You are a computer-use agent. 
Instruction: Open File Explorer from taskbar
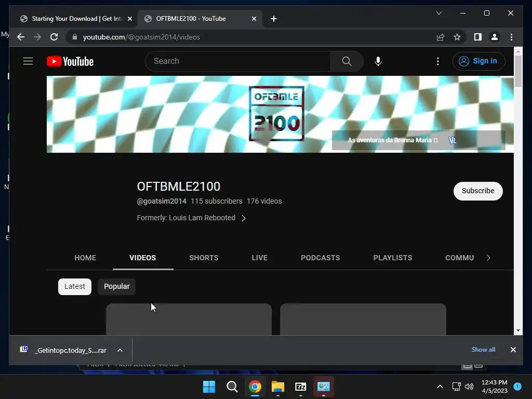(x=277, y=387)
